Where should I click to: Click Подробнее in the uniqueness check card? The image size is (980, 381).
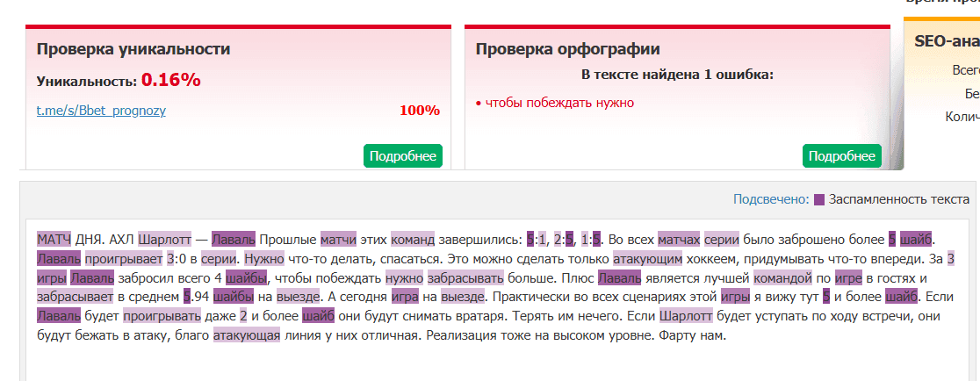403,156
